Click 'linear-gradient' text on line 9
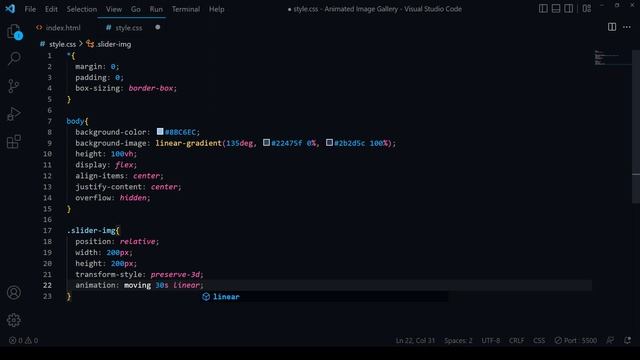 [189, 143]
